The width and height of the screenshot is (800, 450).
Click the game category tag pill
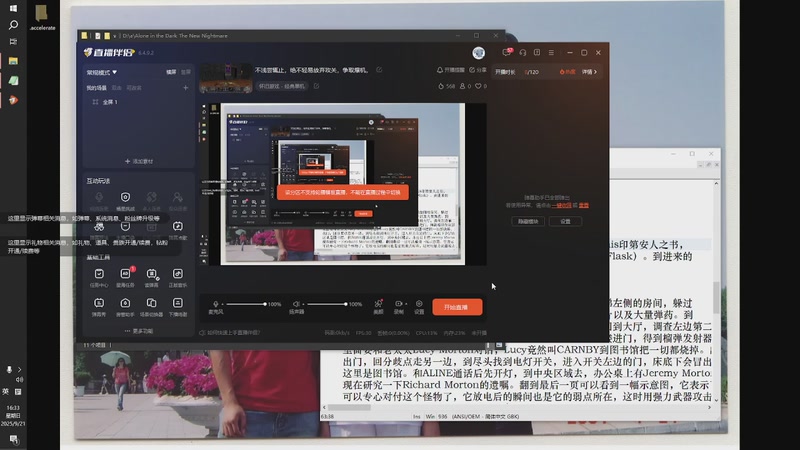pos(282,86)
